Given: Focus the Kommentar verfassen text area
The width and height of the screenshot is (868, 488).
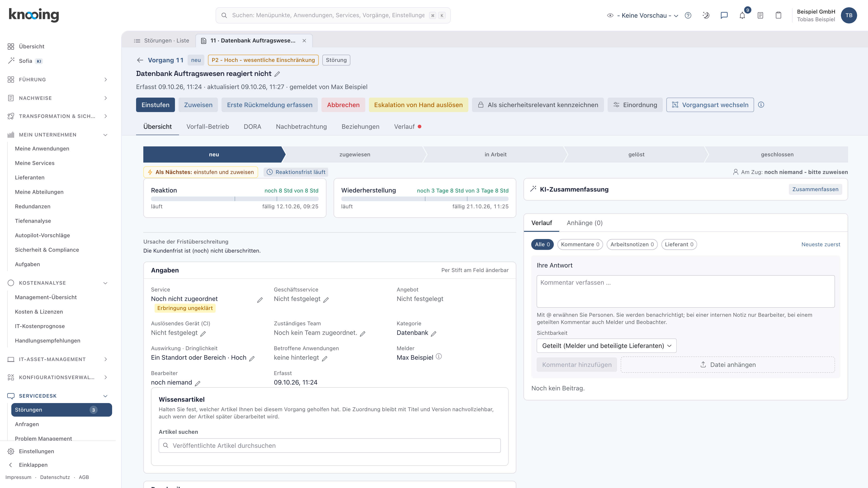Looking at the screenshot, I should [x=685, y=291].
